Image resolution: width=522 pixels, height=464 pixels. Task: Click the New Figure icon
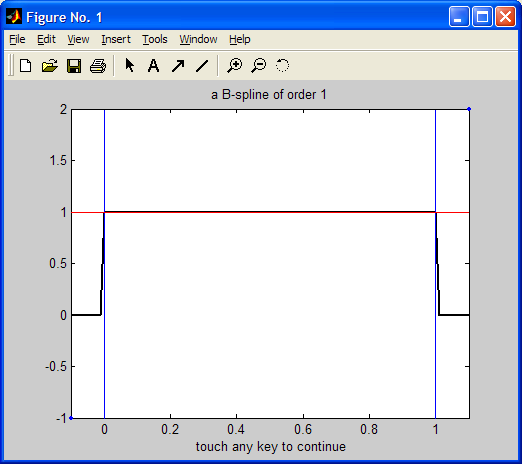(x=26, y=65)
